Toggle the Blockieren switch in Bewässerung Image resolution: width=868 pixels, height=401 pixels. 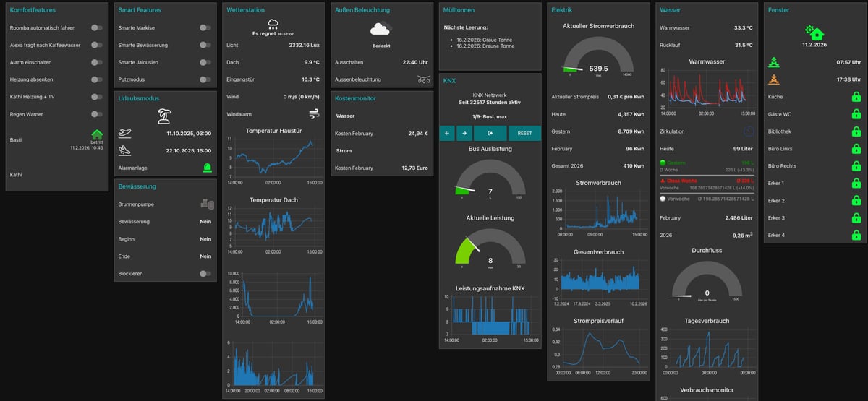coord(205,274)
